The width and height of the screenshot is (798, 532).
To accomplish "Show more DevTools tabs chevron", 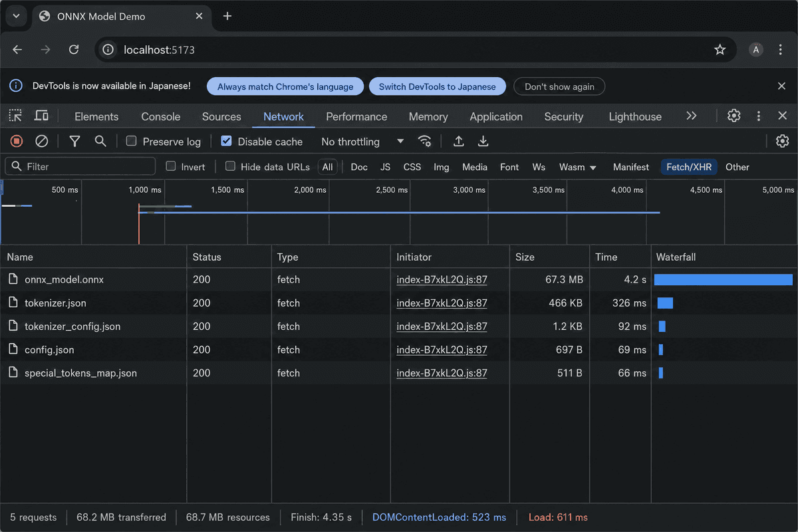I will 692,116.
